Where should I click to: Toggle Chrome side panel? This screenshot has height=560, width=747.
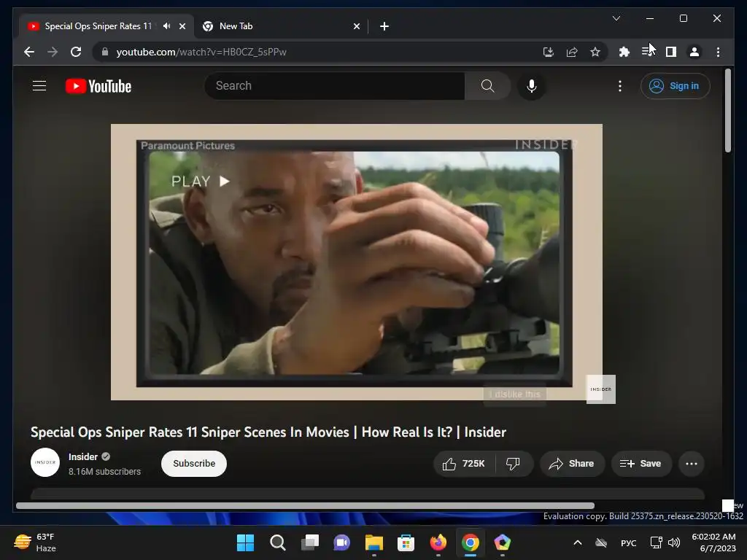(671, 52)
